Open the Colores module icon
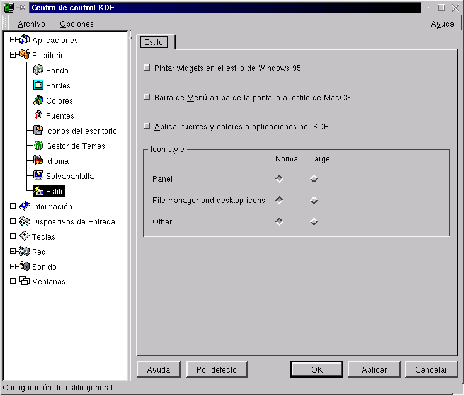The height and width of the screenshot is (395, 464). tap(38, 100)
